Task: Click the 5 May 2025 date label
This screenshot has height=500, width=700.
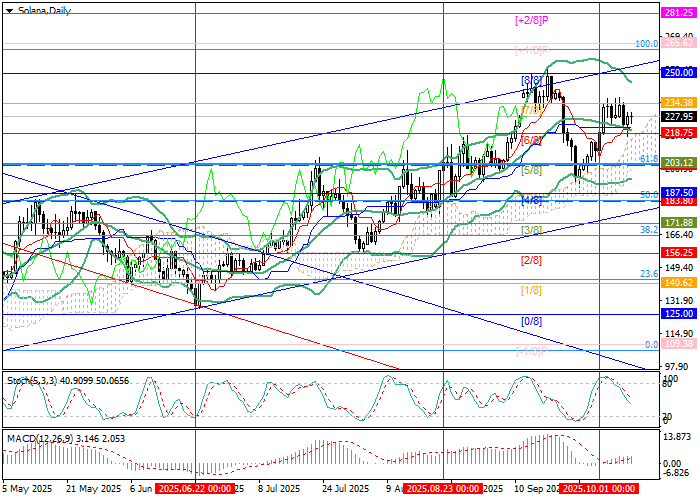Action: click(x=27, y=488)
